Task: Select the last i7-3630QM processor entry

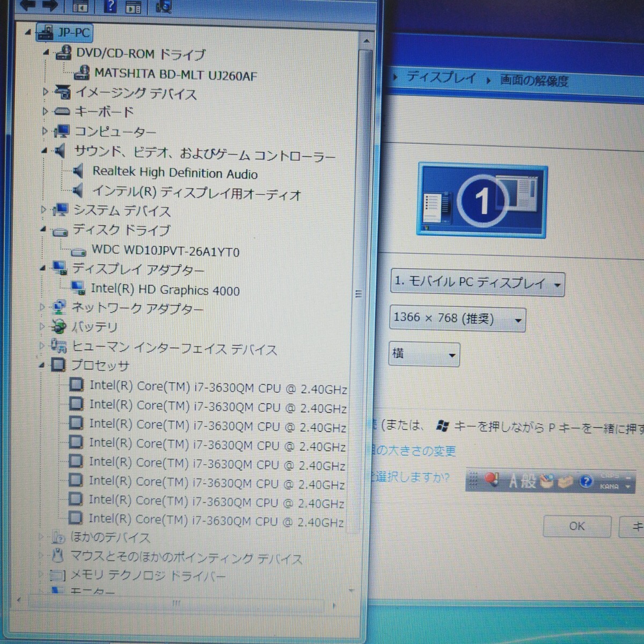Action: coord(216,519)
